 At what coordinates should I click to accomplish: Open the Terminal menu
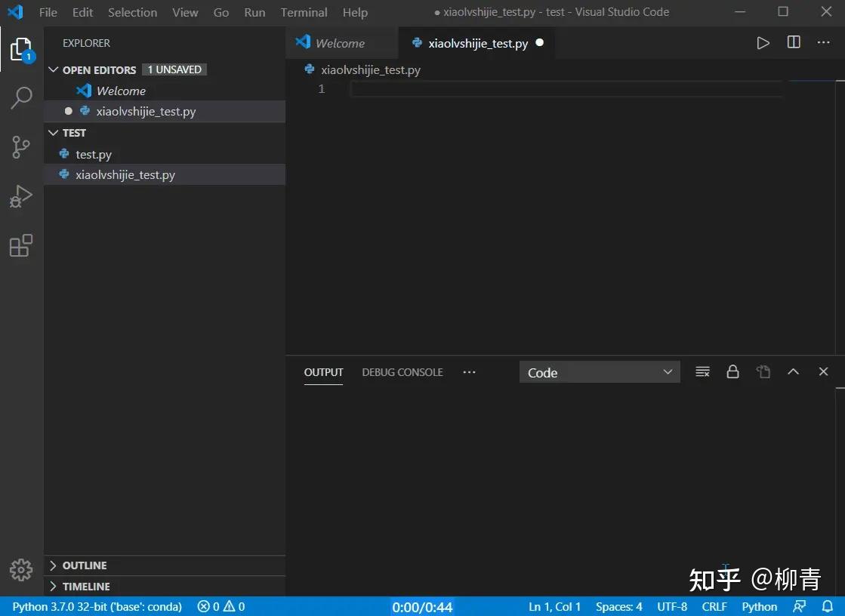click(304, 12)
